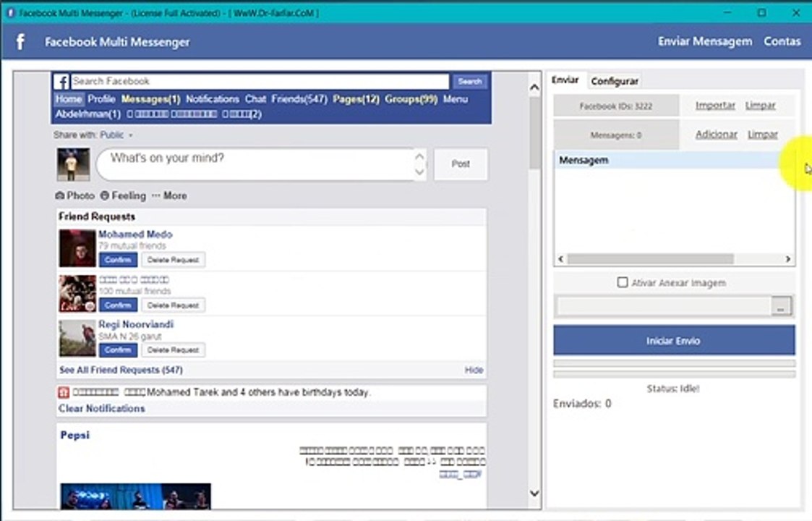
Task: Click the browser panel vertical scrollbar thumb
Action: pyautogui.click(x=534, y=133)
